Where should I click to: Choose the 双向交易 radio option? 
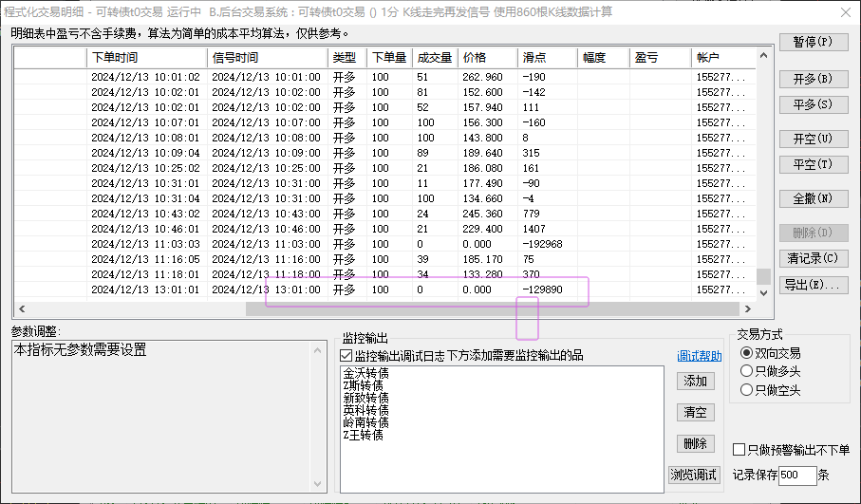pyautogui.click(x=746, y=353)
